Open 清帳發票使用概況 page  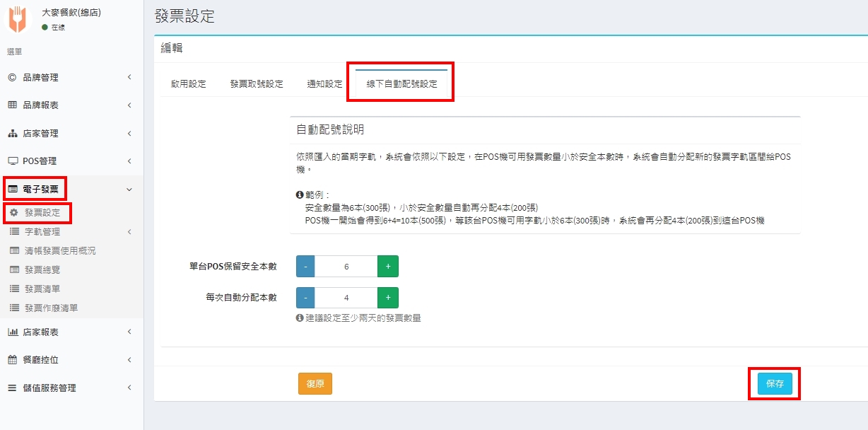pos(59,250)
